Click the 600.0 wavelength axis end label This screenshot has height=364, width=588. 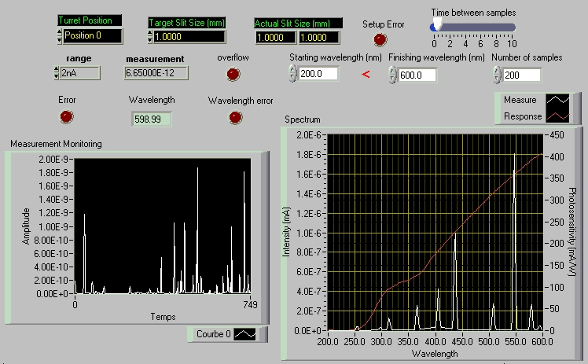pyautogui.click(x=542, y=342)
